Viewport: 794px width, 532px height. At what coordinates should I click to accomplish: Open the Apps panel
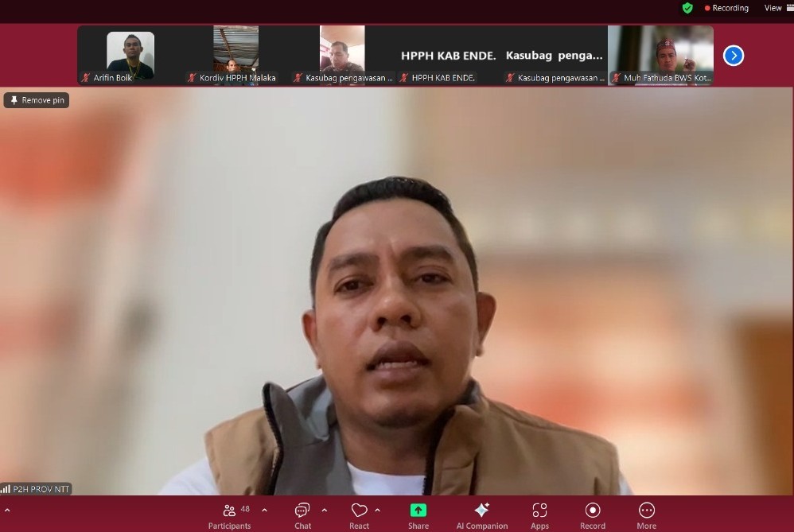tap(539, 511)
